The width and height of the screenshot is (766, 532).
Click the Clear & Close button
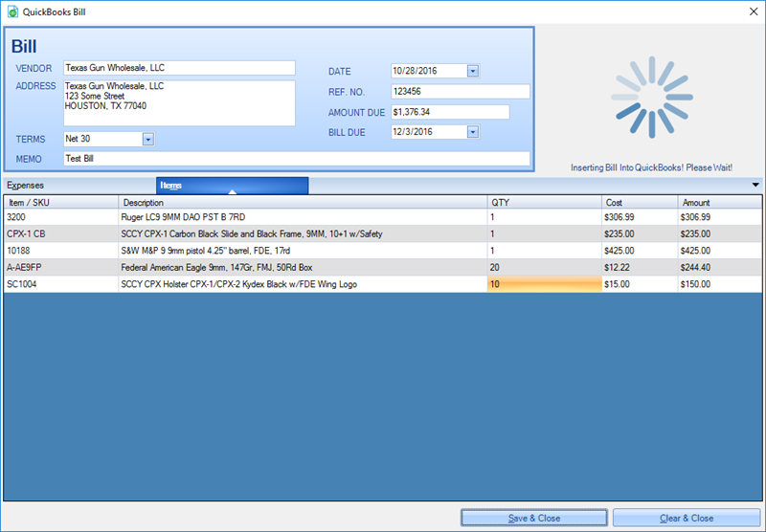point(687,518)
